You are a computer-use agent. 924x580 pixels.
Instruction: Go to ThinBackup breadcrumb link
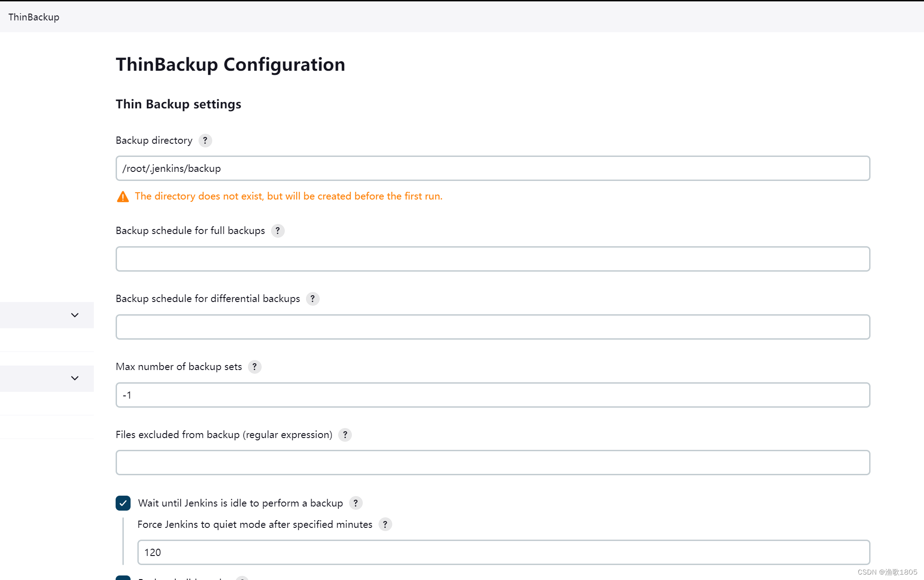[34, 17]
